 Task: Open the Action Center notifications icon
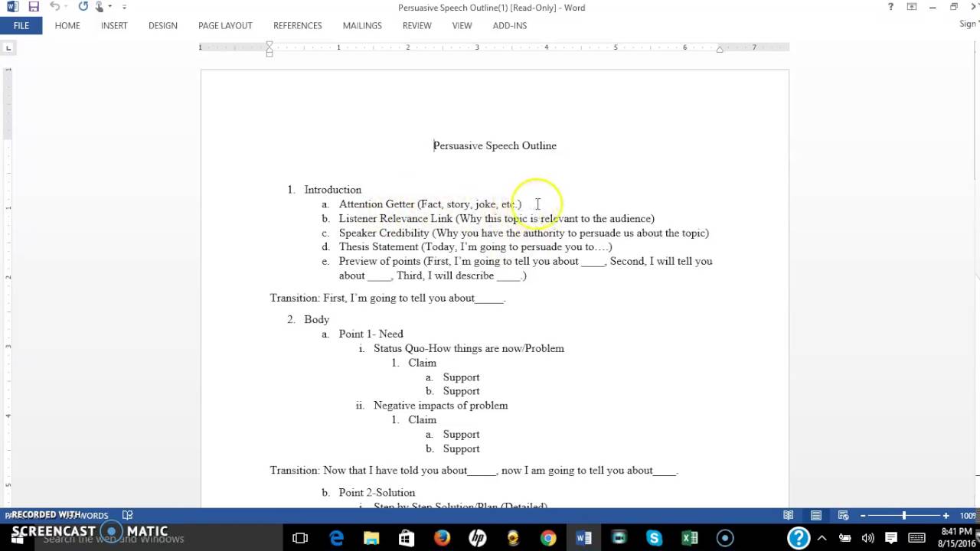click(892, 538)
